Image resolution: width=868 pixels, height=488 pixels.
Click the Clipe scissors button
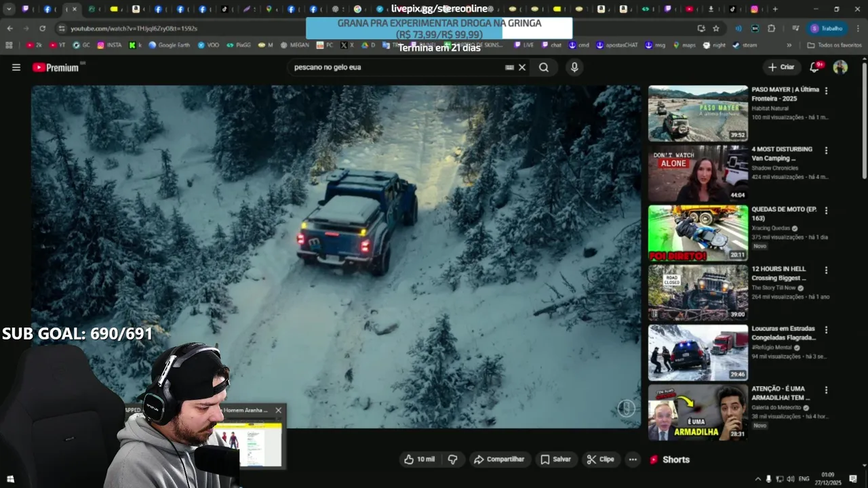tap(600, 459)
